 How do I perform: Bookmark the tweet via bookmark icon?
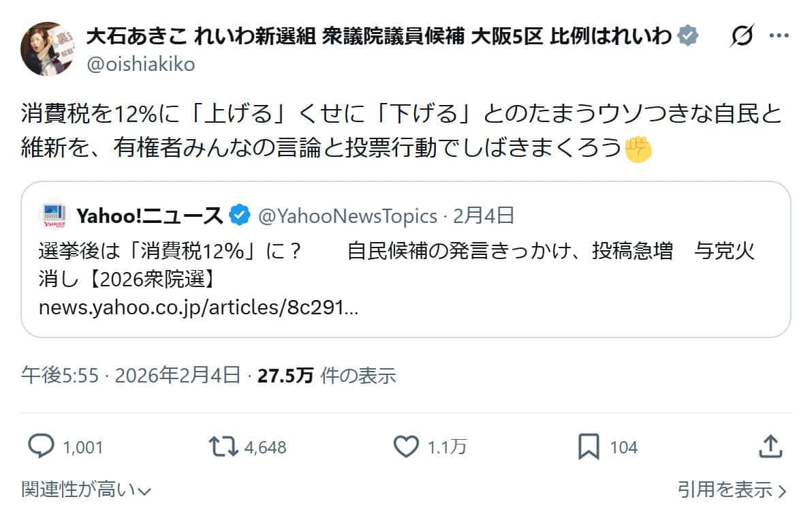point(590,447)
